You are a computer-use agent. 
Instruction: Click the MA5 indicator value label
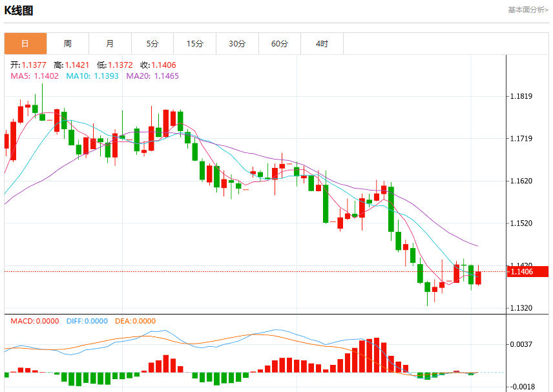[x=35, y=76]
